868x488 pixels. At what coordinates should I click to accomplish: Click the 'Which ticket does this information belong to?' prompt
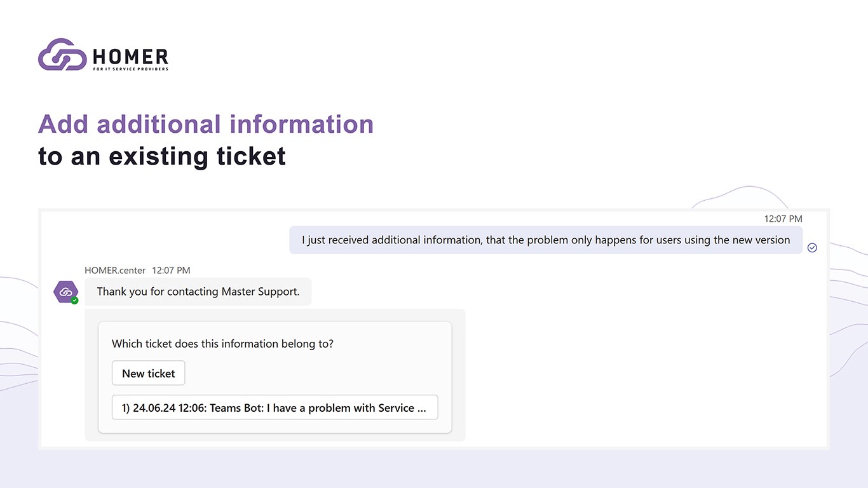point(222,344)
